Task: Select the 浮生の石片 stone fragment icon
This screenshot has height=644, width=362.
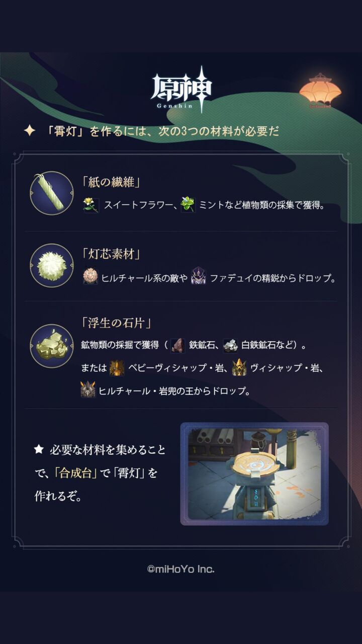Action: (x=52, y=346)
